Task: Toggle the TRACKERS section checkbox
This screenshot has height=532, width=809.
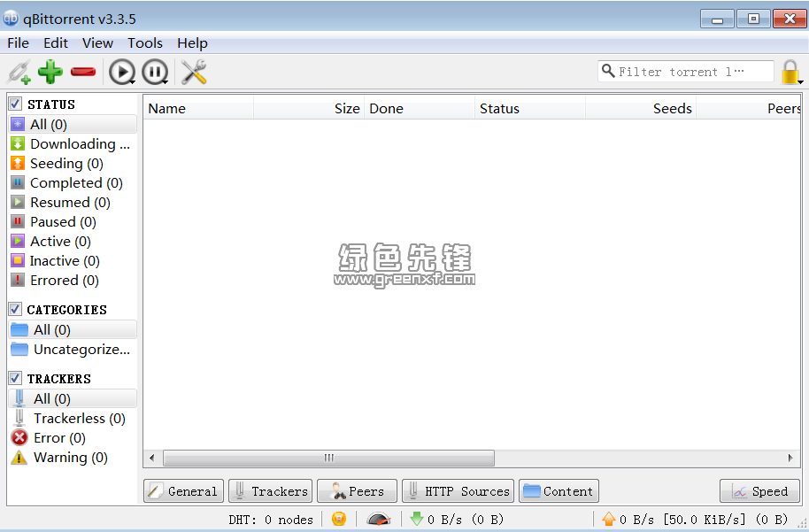Action: [15, 378]
